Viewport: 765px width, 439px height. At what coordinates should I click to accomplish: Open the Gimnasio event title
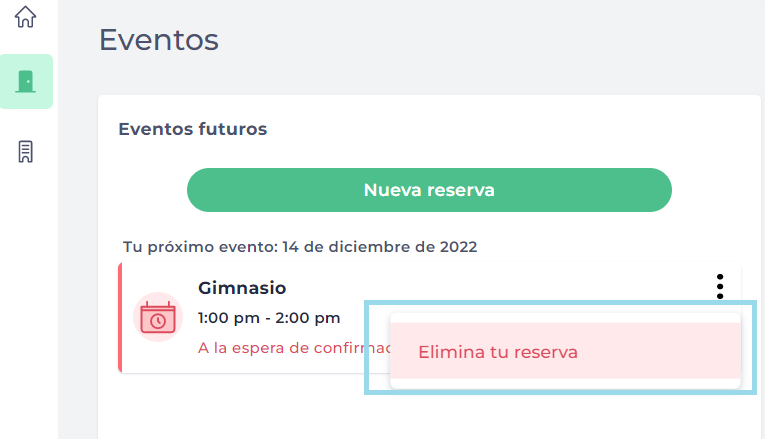pos(242,288)
